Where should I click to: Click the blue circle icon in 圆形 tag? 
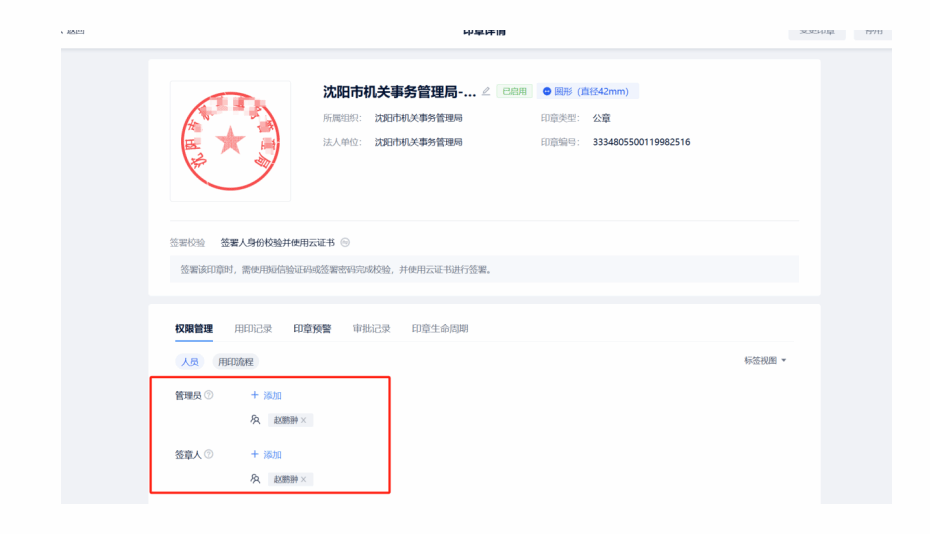[547, 91]
